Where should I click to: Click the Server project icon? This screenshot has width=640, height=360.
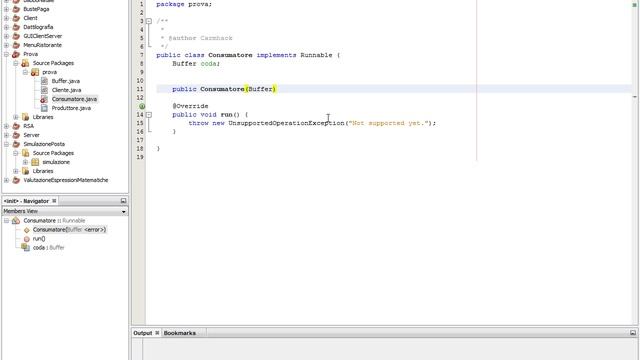point(16,135)
